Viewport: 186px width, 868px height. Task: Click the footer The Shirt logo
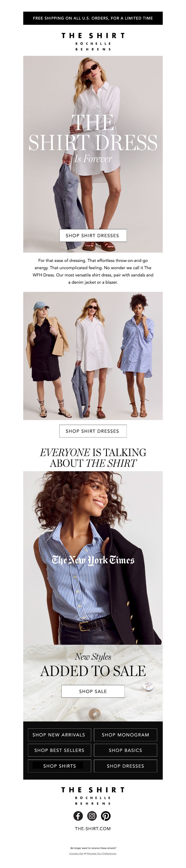pos(93,796)
